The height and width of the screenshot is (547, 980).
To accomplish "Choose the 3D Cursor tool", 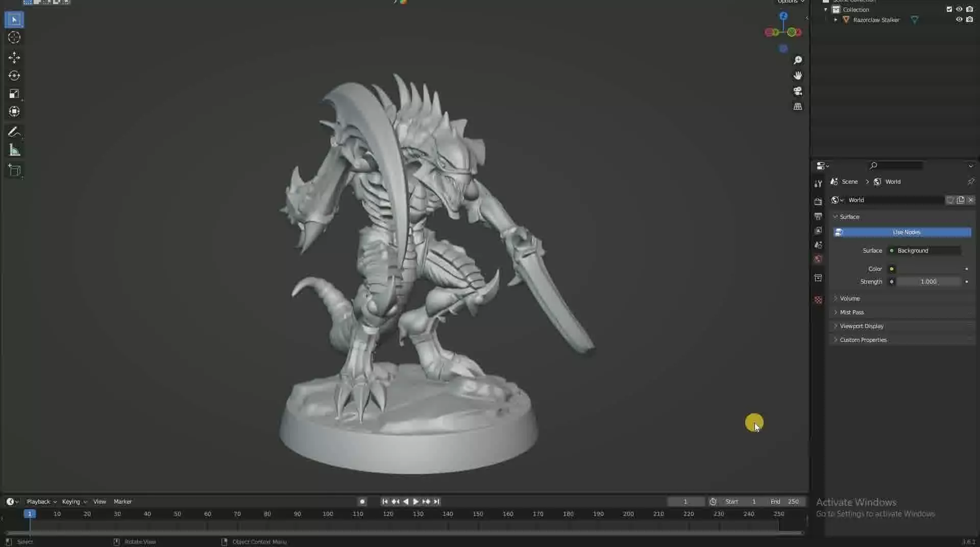I will [x=14, y=37].
